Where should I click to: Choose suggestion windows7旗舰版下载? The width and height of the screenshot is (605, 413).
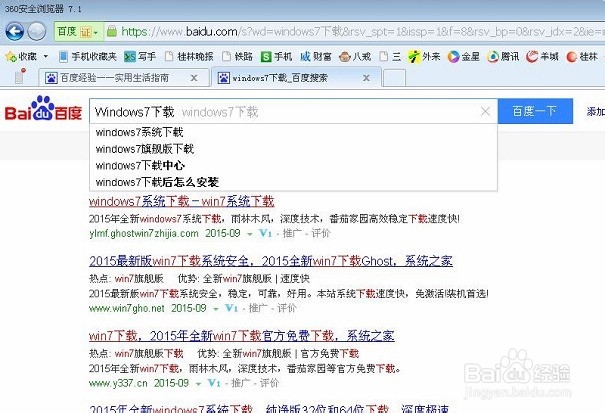293,149
